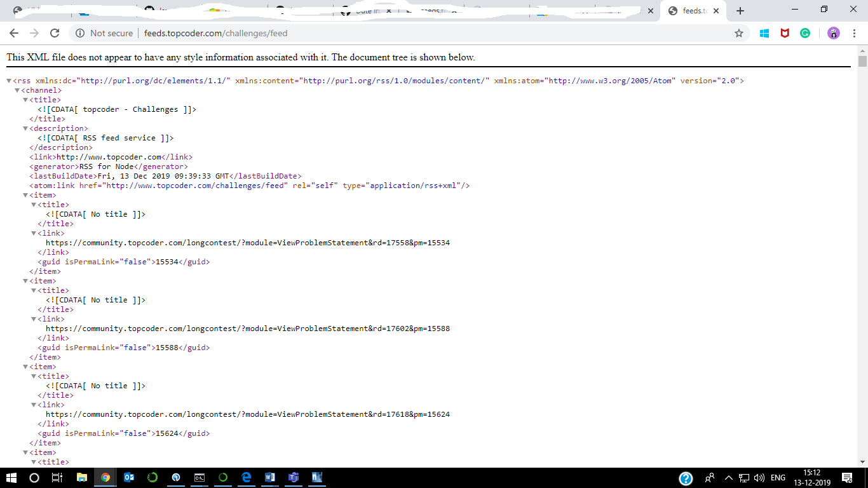
Task: Collapse the link element ending pm=15534
Action: [x=34, y=233]
